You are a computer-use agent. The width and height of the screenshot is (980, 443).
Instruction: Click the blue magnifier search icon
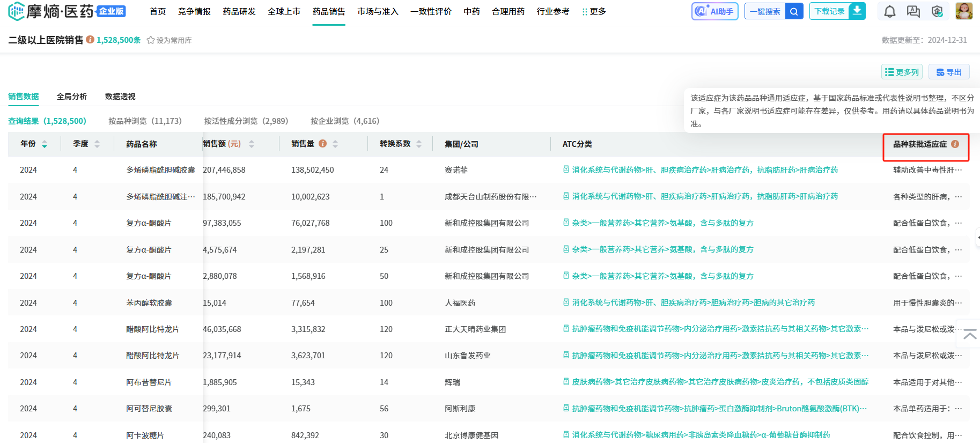[794, 11]
